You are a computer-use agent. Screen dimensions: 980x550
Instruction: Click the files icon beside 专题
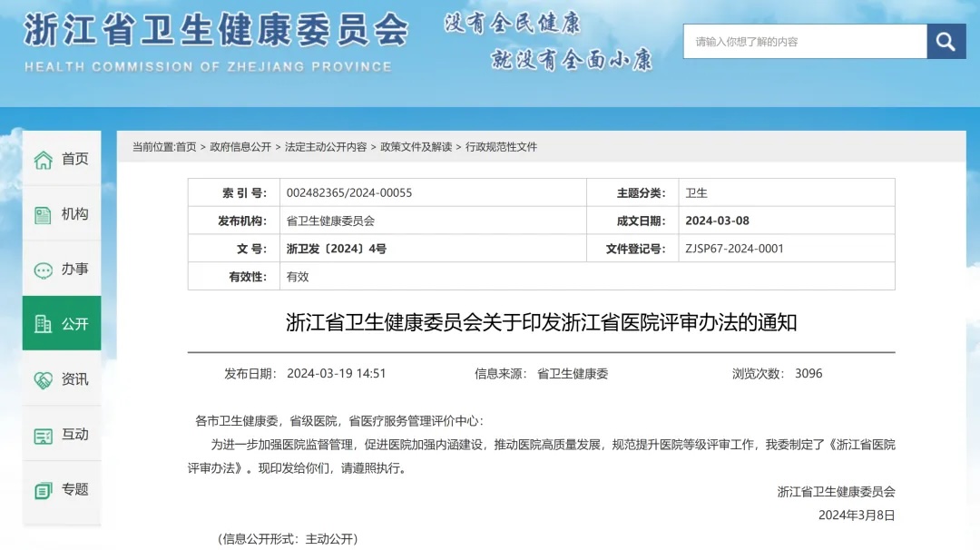[44, 491]
